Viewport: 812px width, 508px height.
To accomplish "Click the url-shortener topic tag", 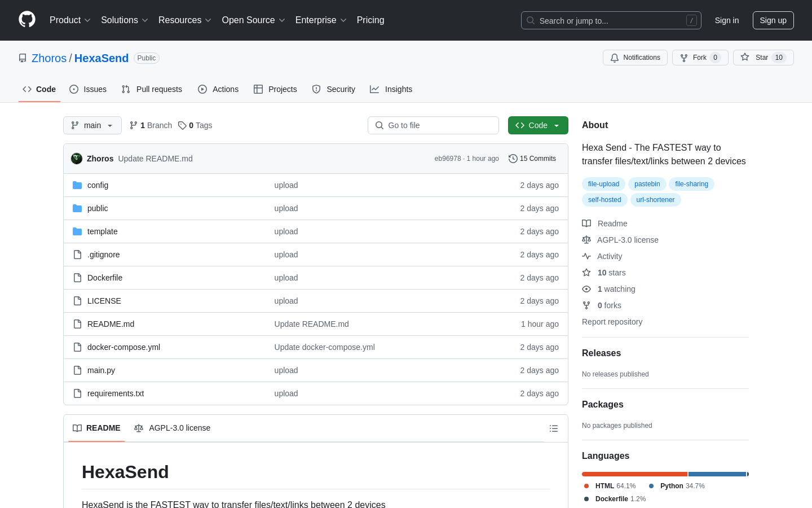I will (655, 200).
